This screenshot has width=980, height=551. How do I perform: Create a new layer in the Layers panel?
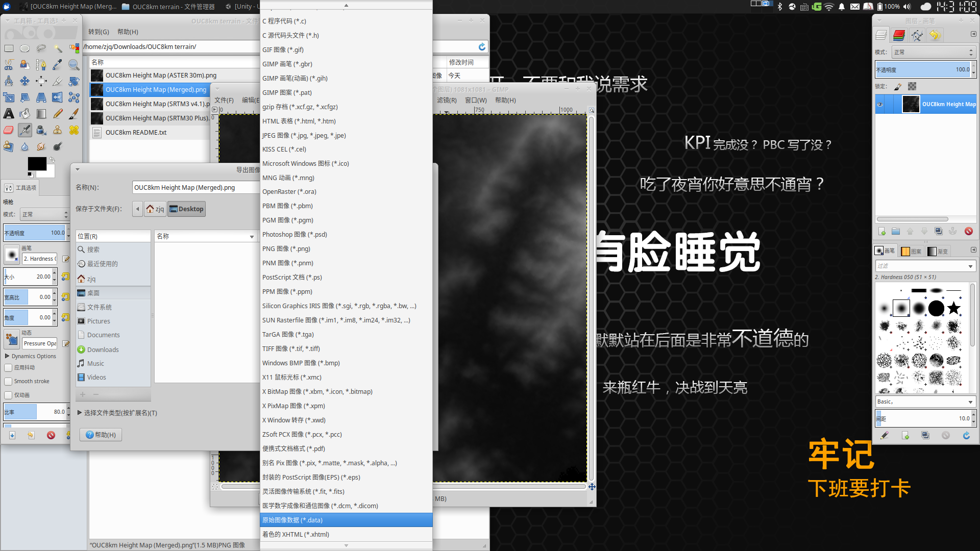click(881, 231)
